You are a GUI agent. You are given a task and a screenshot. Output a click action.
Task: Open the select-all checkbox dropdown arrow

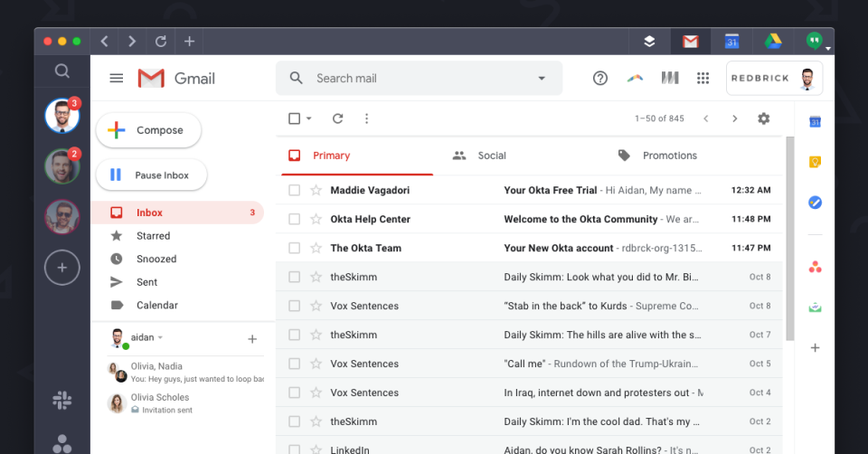(309, 118)
